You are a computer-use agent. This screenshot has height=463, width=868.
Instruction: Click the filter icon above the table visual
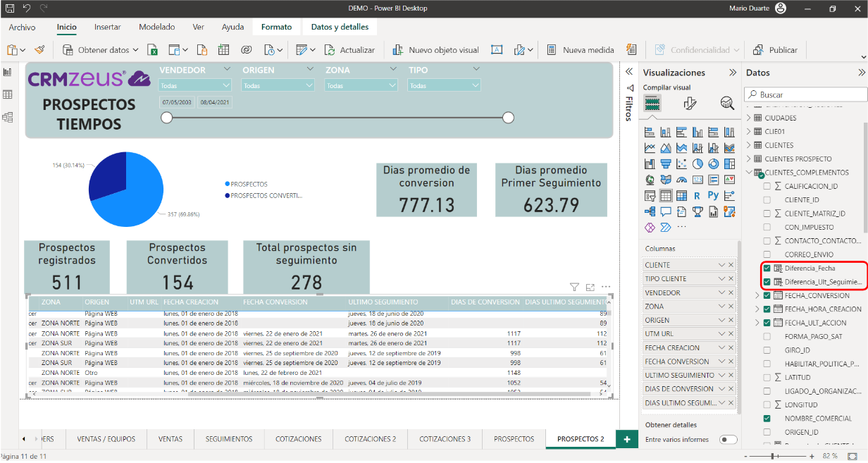click(574, 287)
